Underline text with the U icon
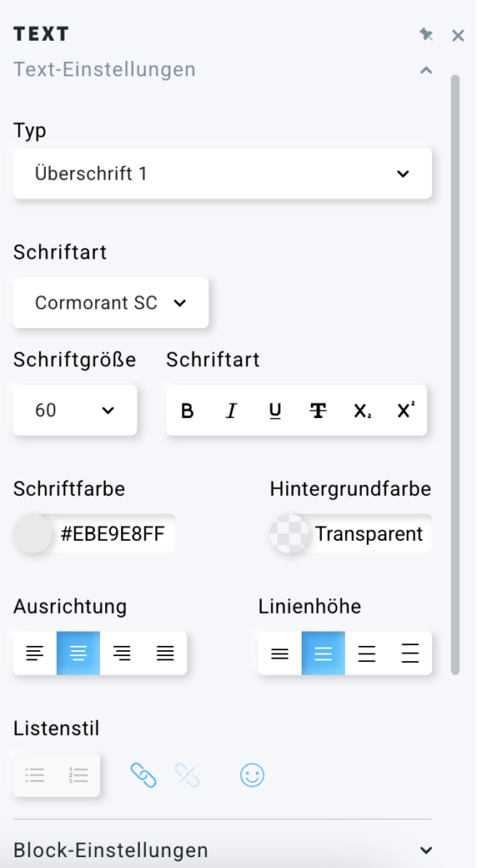The height and width of the screenshot is (868, 477). pos(275,410)
